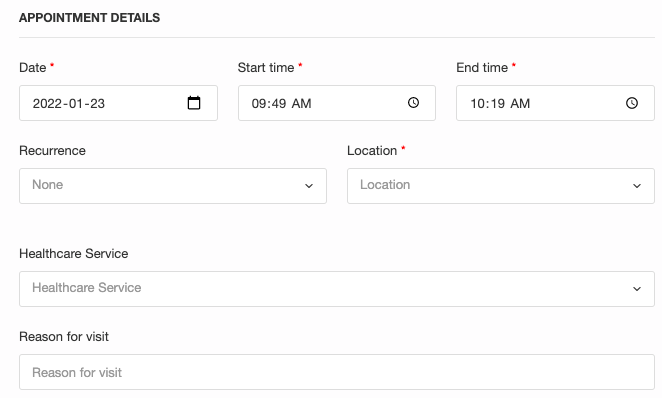Select the day segment 23 in Date
This screenshot has height=398, width=662.
tap(97, 103)
